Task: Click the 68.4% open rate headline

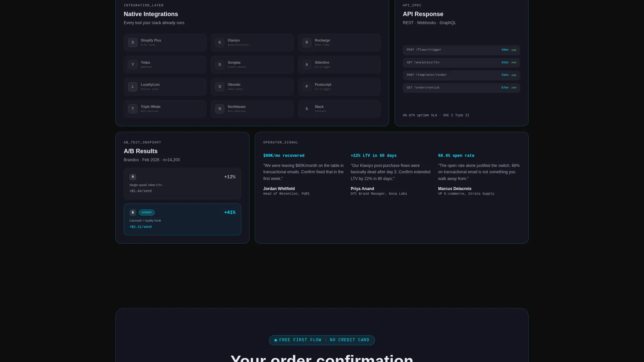Action: coord(456,156)
